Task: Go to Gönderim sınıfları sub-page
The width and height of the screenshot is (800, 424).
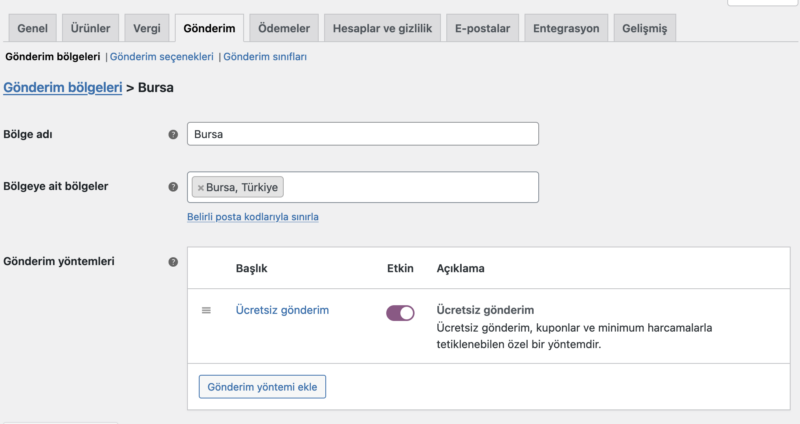Action: (265, 57)
